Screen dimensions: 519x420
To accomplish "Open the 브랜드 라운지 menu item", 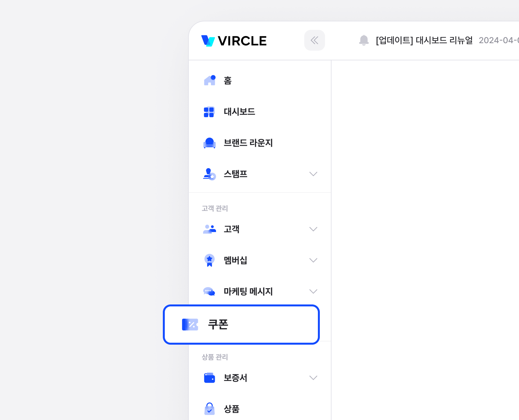I will click(x=248, y=143).
